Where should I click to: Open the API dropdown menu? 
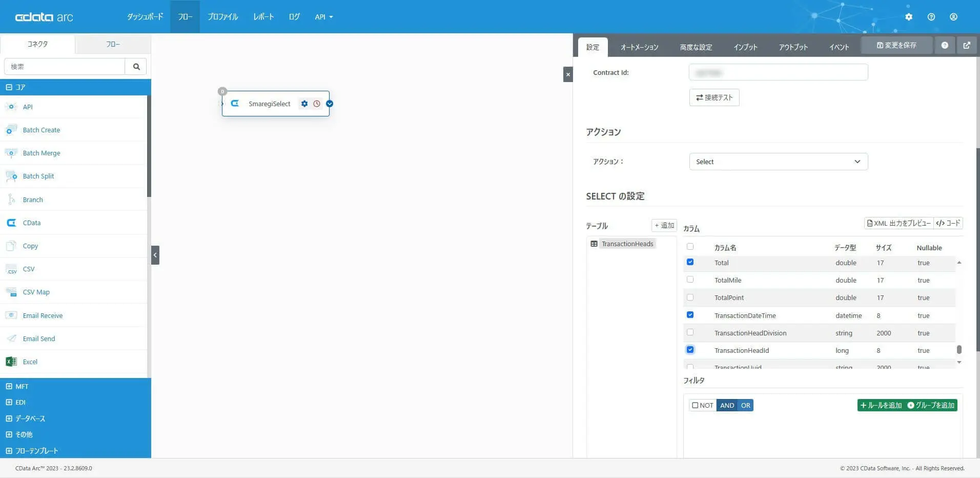click(x=323, y=17)
